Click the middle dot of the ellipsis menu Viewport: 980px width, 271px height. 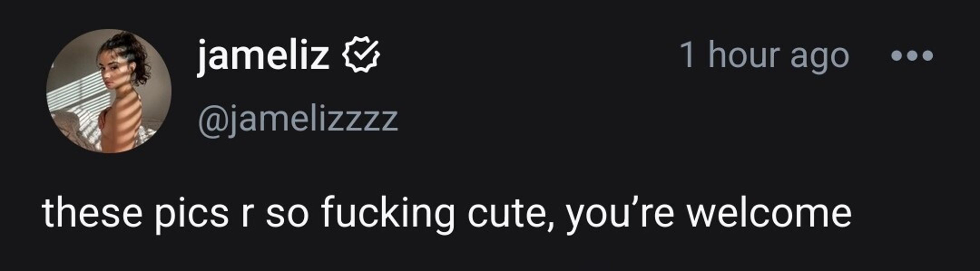(912, 56)
